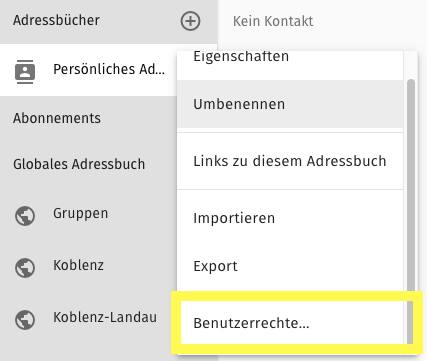Screen dimensions: 427x361
Task: Open the Gruppen address book
Action: pos(81,213)
